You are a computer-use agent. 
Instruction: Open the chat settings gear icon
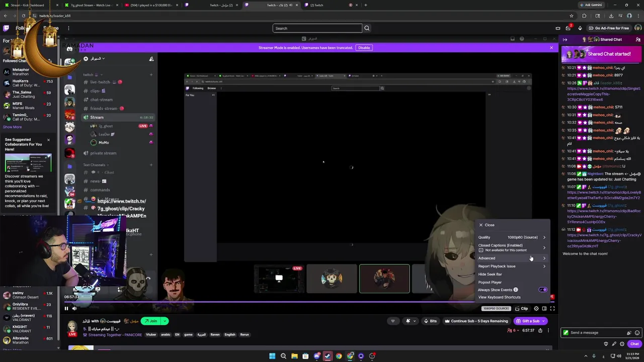622,344
